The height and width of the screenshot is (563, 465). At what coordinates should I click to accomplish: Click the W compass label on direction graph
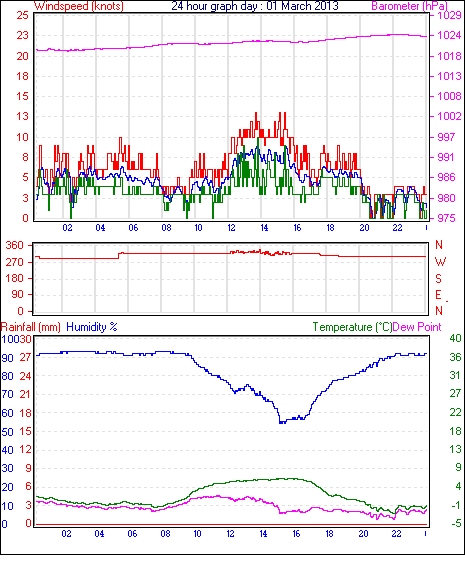click(x=440, y=262)
